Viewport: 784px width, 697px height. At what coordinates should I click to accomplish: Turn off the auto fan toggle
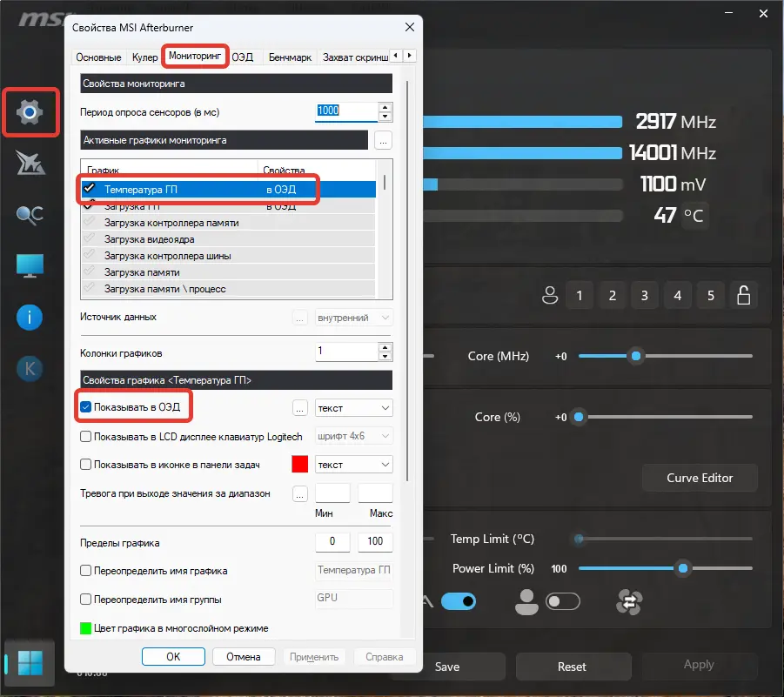click(458, 601)
